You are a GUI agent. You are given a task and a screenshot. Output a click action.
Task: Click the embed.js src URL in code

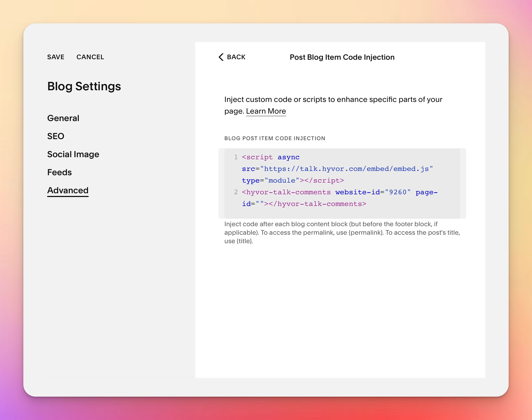tap(347, 169)
